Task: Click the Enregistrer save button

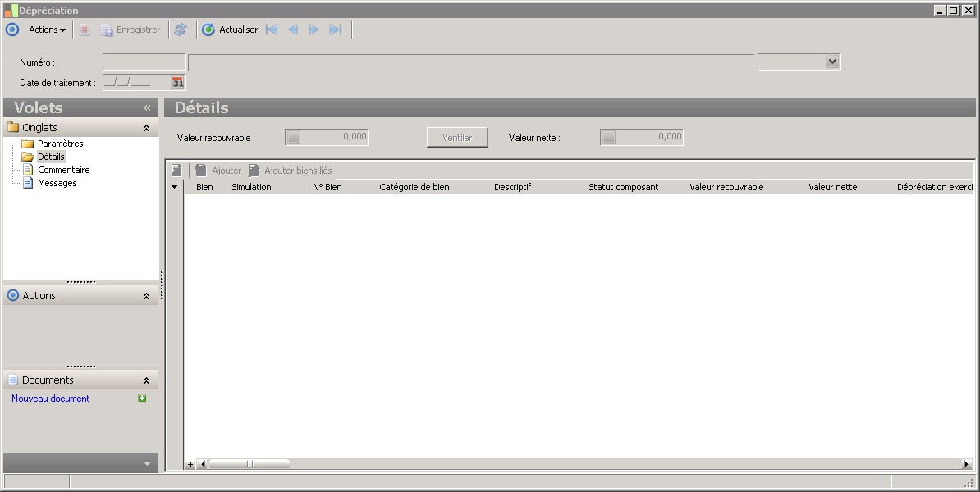Action: [131, 30]
